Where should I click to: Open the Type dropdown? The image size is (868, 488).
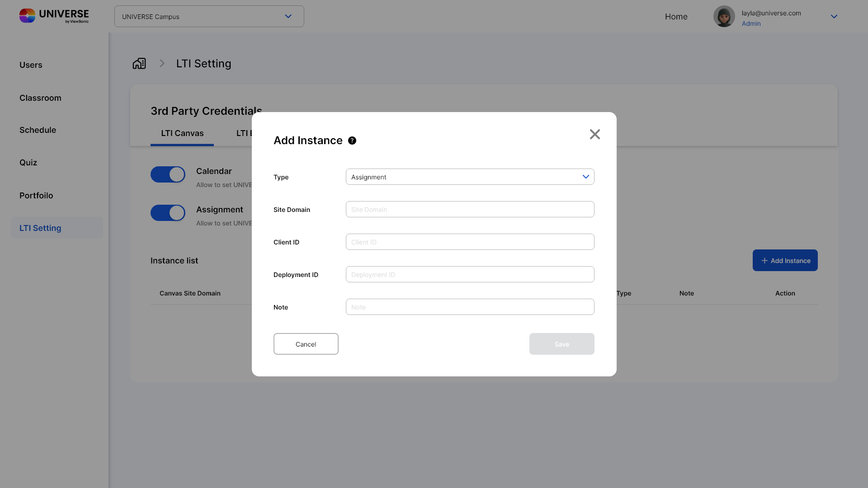coord(470,177)
